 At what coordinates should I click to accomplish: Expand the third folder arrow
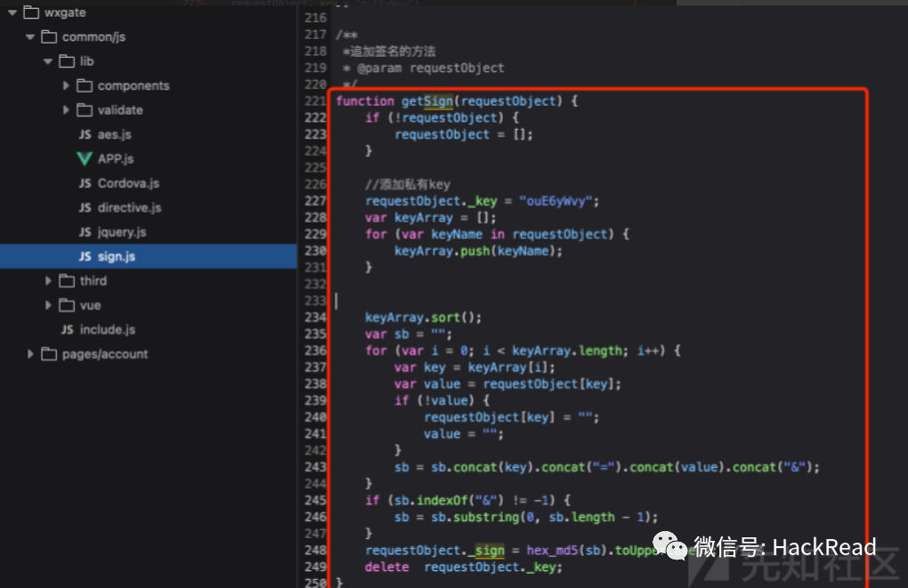(x=48, y=281)
